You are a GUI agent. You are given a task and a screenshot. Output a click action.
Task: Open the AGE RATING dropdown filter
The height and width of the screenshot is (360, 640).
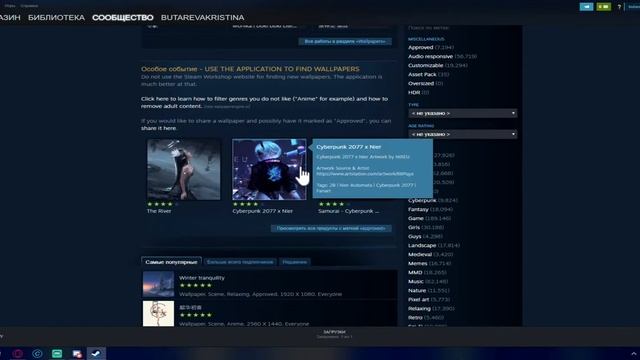coord(462,134)
